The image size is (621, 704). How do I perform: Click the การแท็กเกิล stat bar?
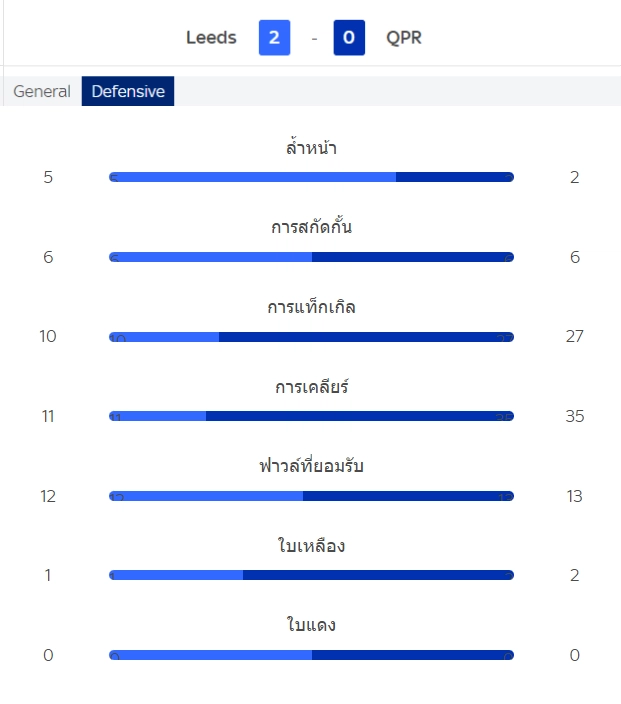pos(311,337)
